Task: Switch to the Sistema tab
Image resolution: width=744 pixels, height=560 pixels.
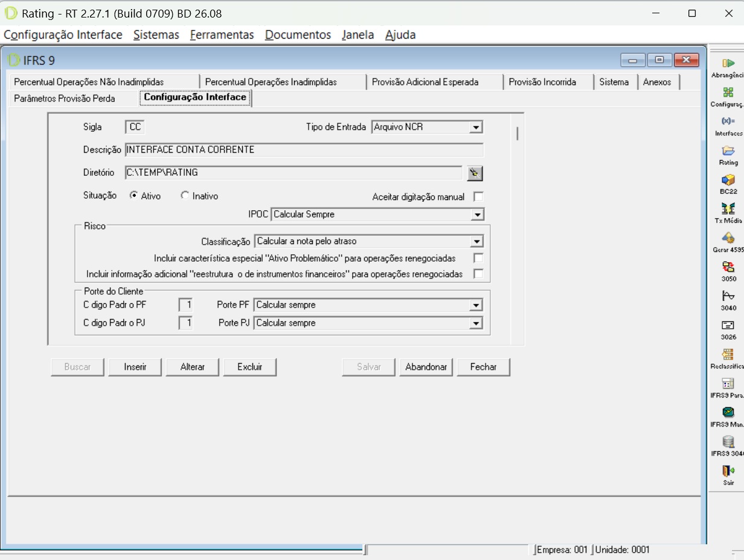Action: (616, 82)
